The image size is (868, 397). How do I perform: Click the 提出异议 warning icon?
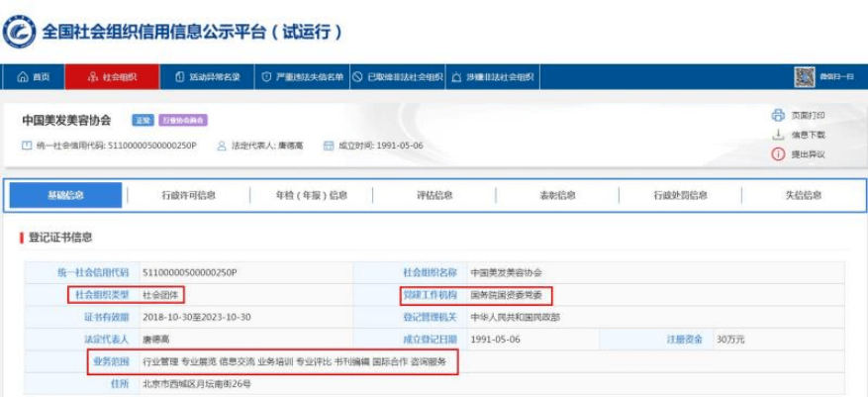[x=778, y=154]
